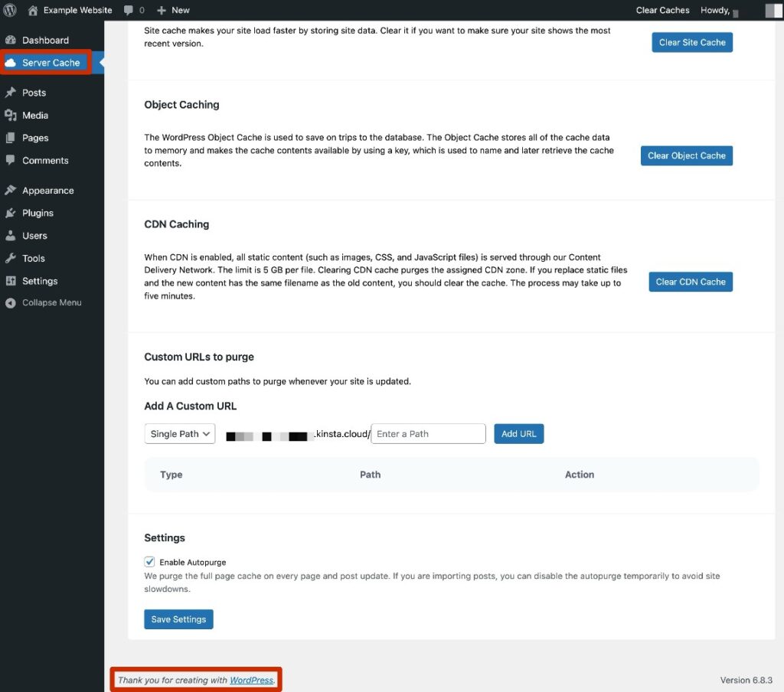Viewport: 784px width, 692px height.
Task: Open the Single Path dropdown
Action: tap(179, 433)
